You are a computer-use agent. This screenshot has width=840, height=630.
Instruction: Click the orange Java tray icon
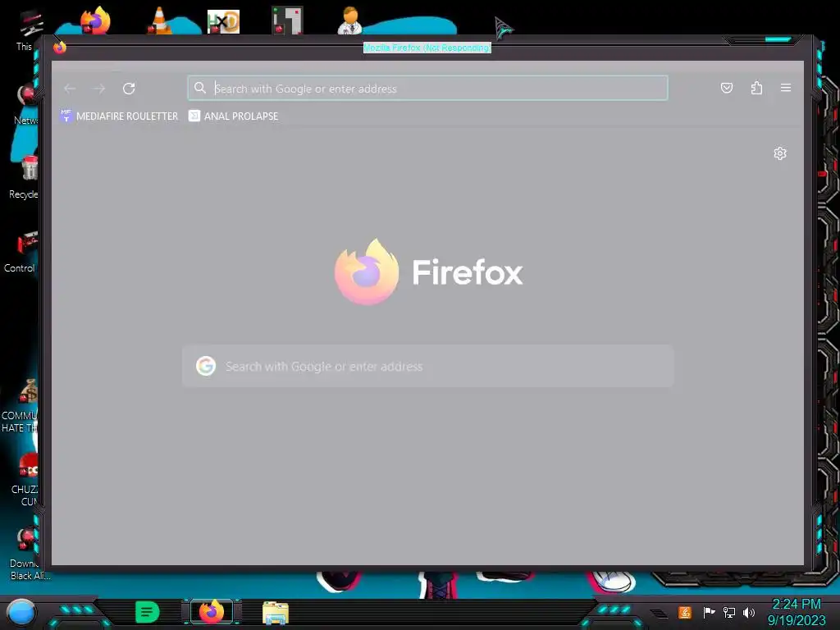click(x=685, y=612)
